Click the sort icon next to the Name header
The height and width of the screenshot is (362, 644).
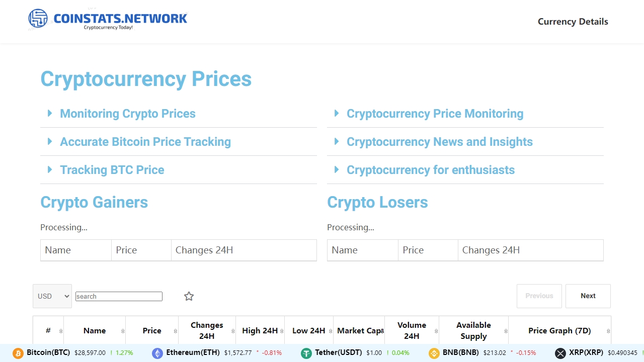[x=123, y=331]
